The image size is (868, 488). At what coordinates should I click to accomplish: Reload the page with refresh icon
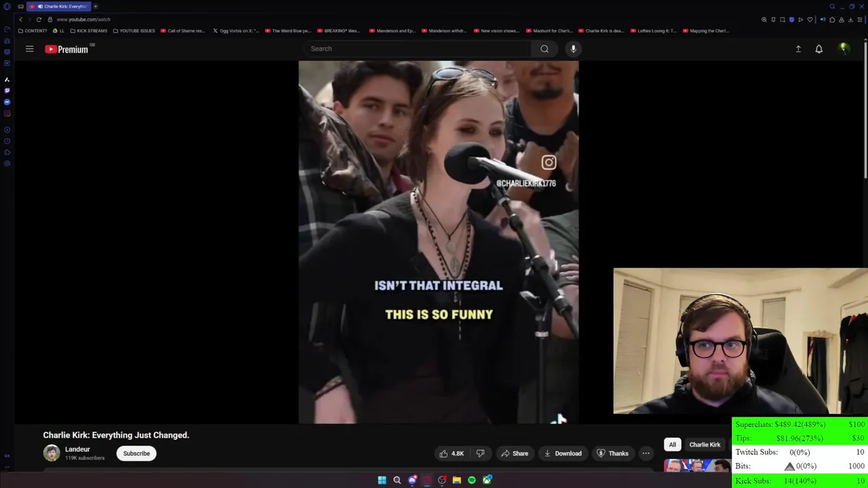click(39, 20)
